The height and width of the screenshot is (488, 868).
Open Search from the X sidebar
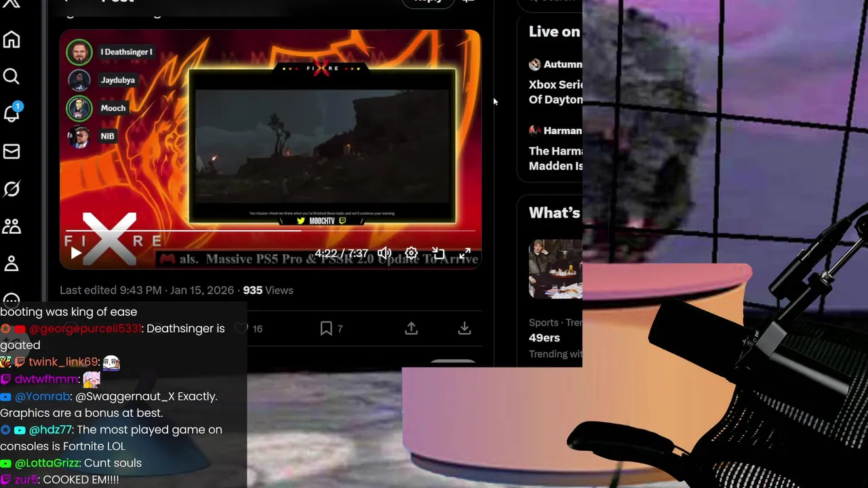tap(12, 77)
